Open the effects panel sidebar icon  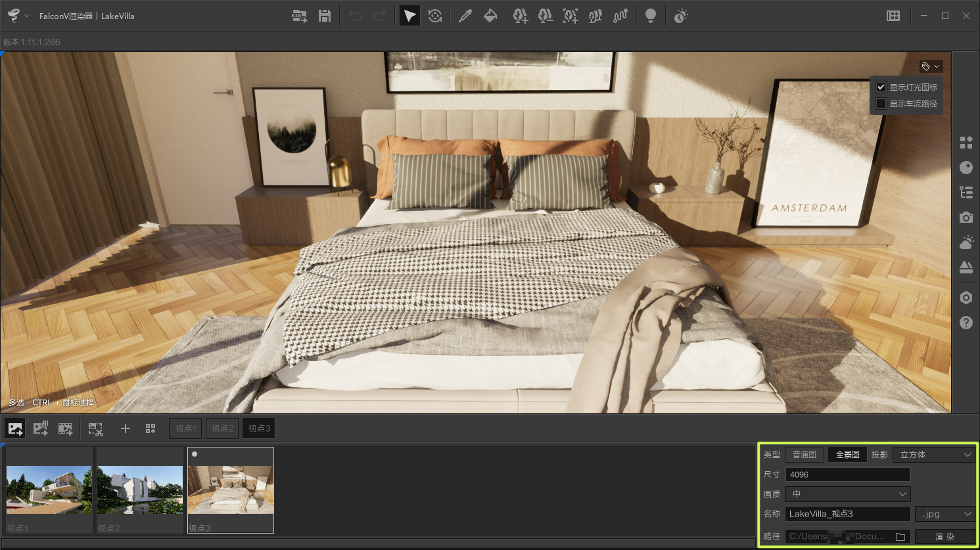[966, 168]
